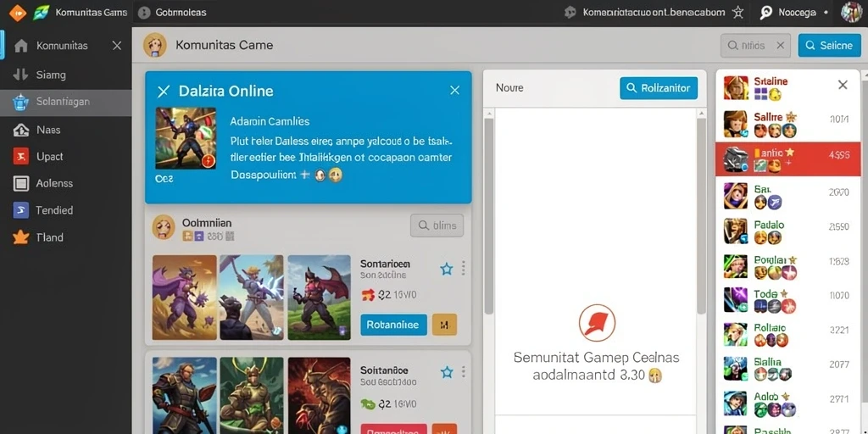Open the Pordlai player avatar
This screenshot has width=868, height=434.
(736, 265)
